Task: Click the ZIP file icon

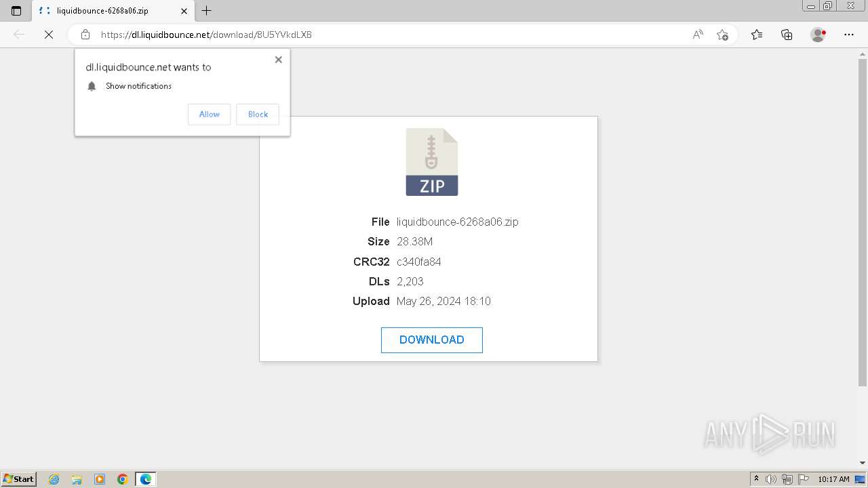Action: 432,162
